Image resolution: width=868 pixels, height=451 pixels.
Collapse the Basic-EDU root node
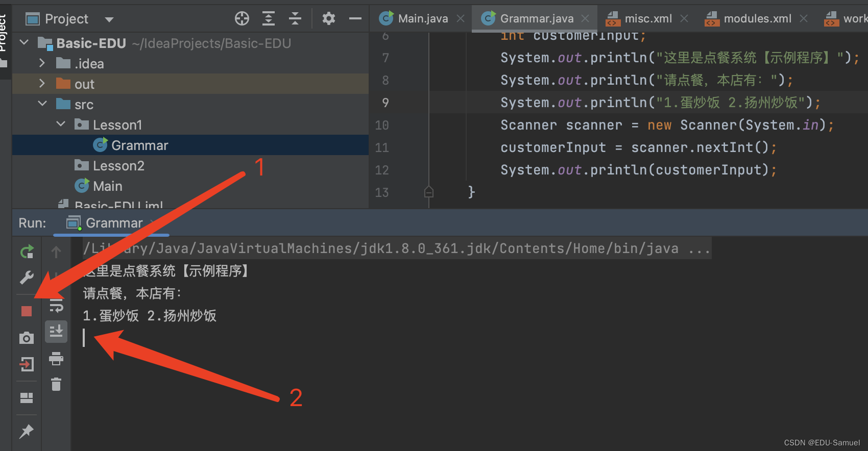tap(24, 42)
